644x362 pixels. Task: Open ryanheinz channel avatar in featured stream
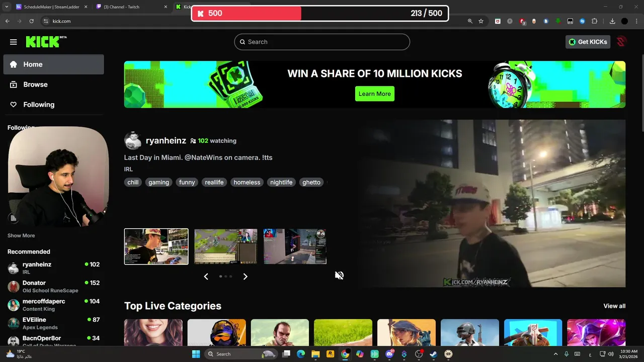pyautogui.click(x=133, y=141)
